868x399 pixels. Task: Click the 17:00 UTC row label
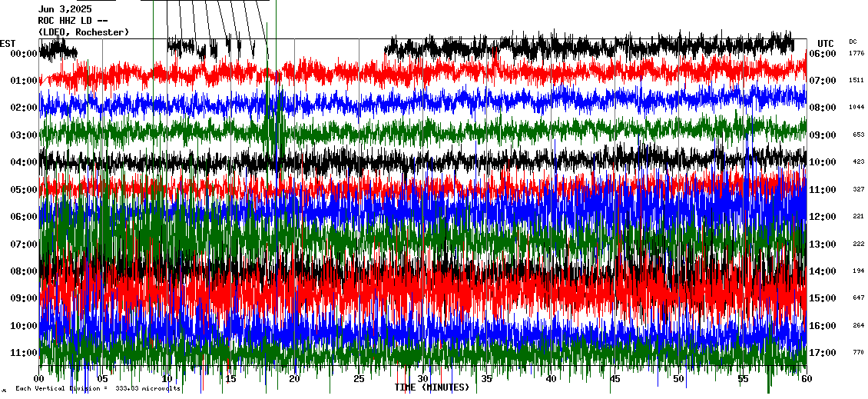822,353
